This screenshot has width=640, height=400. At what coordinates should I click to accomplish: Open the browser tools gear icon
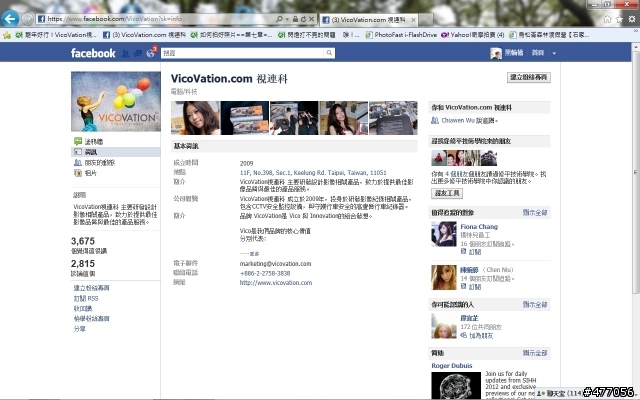[632, 19]
